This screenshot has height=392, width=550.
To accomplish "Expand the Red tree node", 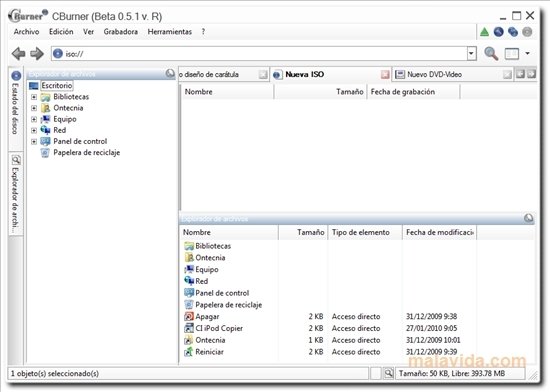I will point(34,130).
